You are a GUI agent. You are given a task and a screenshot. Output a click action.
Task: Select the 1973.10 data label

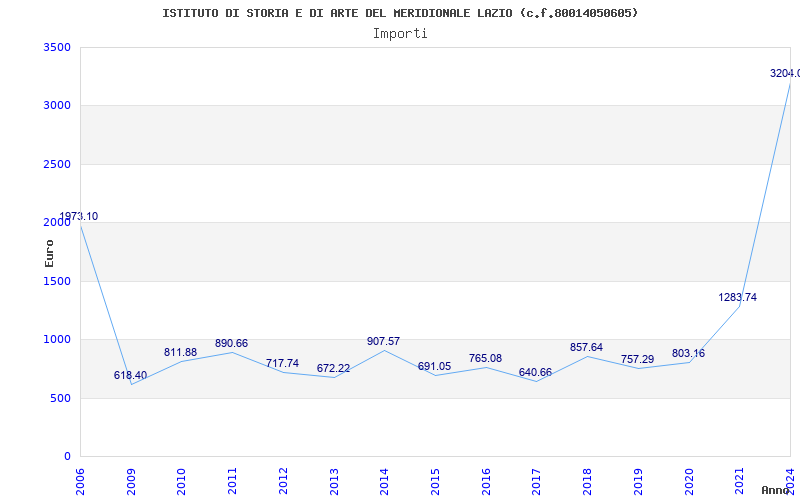pyautogui.click(x=79, y=216)
